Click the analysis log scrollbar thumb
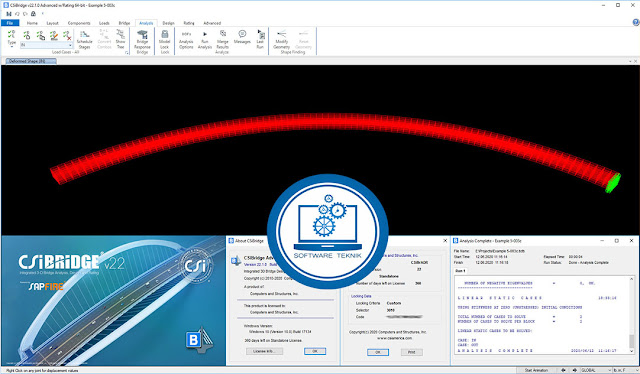 [x=631, y=341]
